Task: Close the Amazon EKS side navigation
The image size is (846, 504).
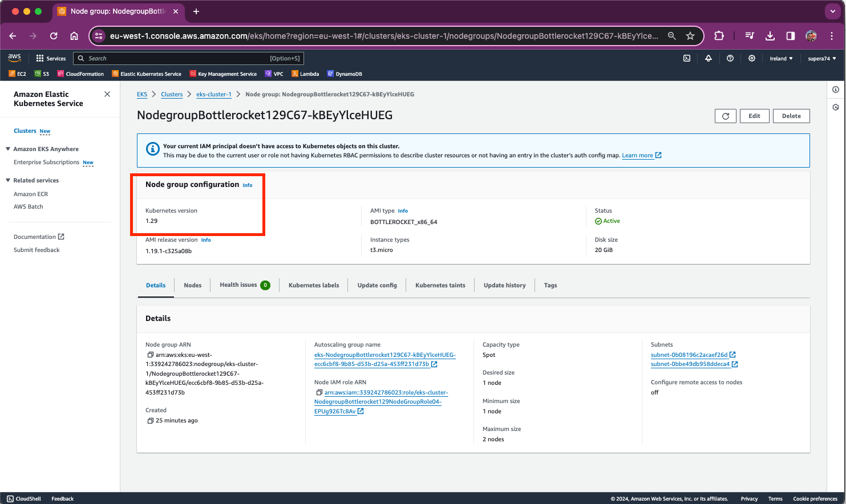Action: [107, 94]
